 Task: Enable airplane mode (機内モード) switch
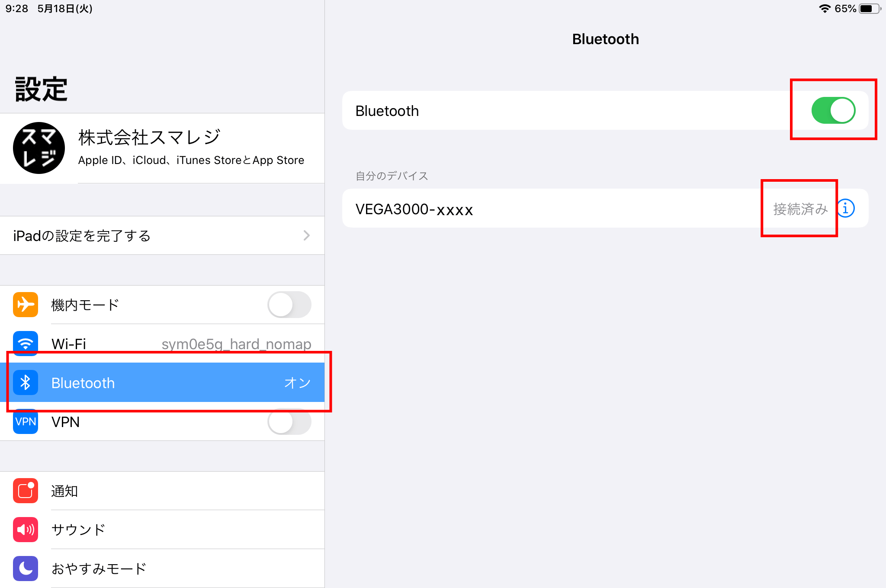(289, 305)
